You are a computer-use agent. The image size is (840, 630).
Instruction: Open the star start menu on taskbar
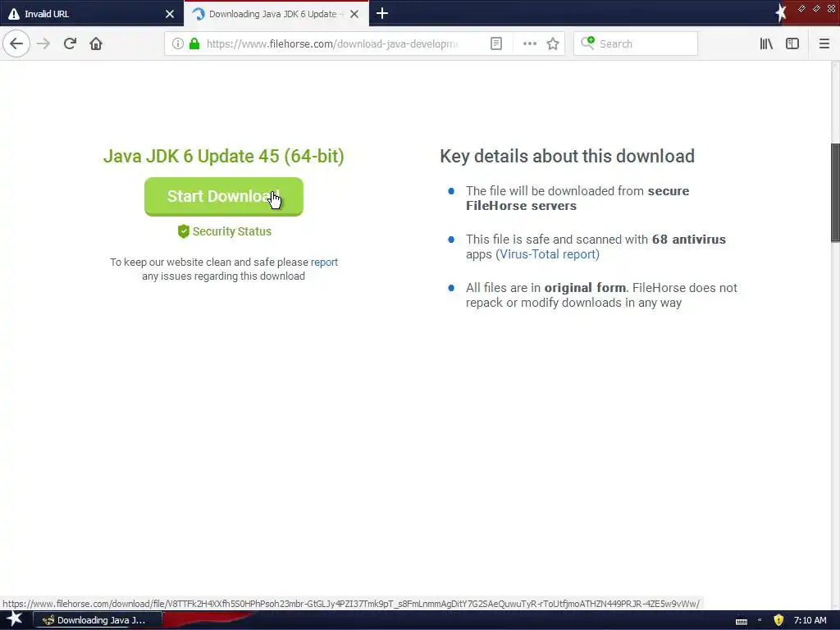14,619
